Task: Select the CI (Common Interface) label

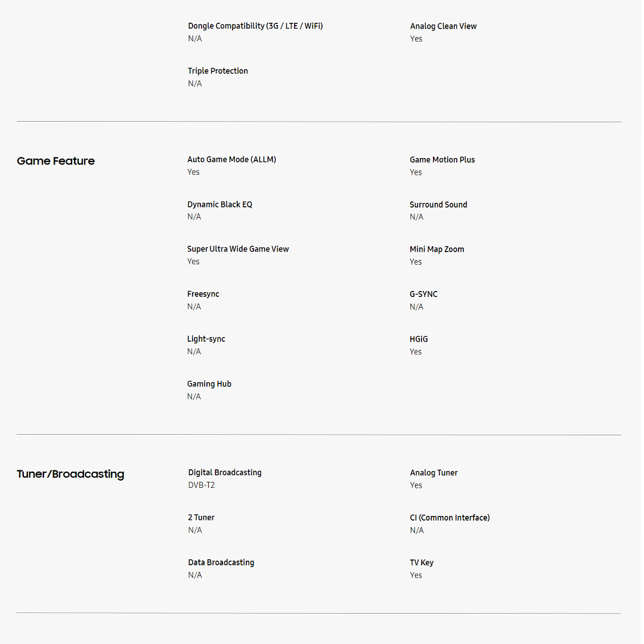Action: click(450, 518)
